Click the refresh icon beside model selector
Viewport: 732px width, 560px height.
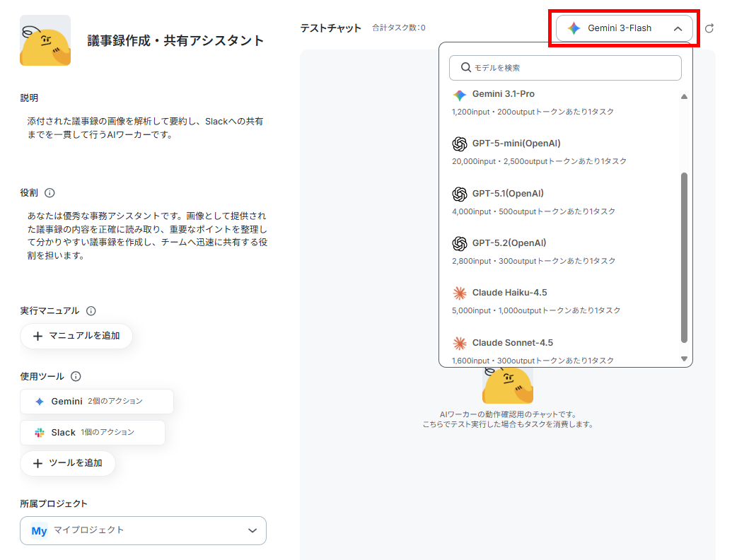click(709, 28)
